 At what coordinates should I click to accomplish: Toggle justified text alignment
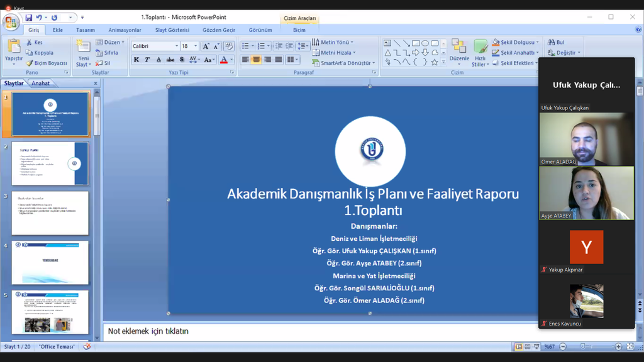point(279,60)
